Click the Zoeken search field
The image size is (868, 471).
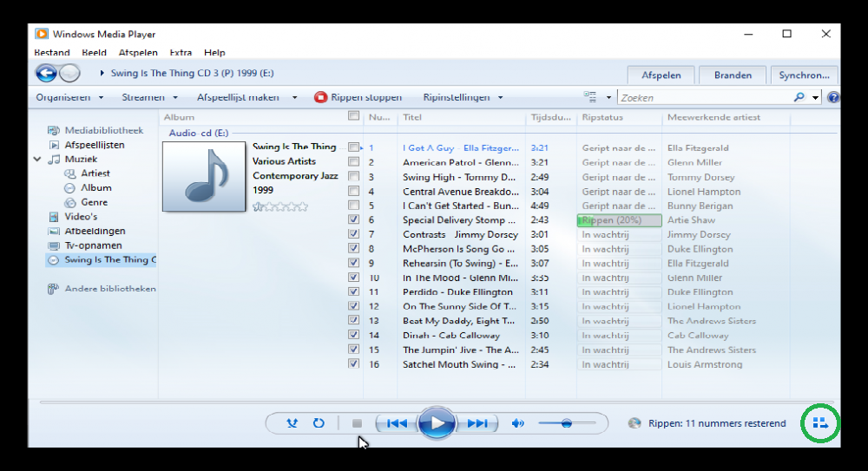[706, 98]
